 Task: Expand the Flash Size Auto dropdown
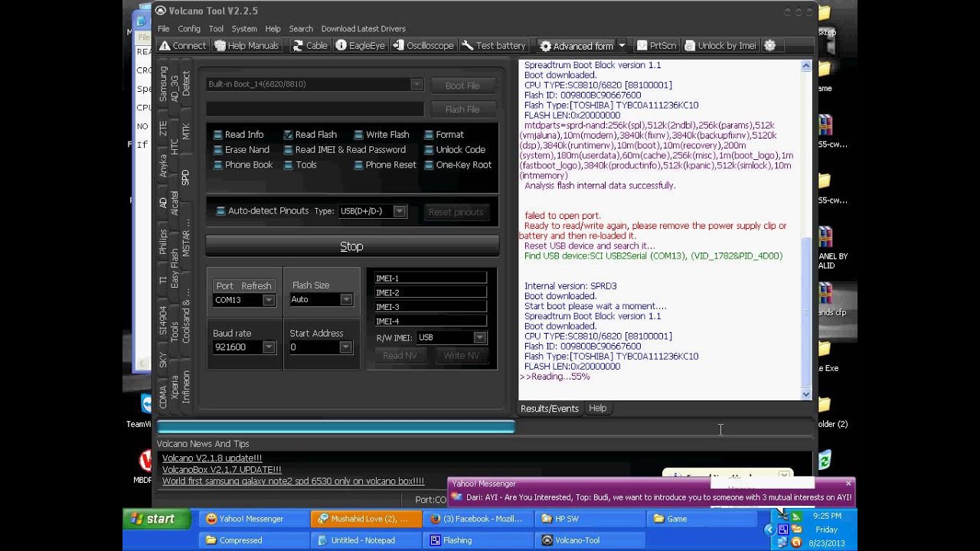[346, 299]
